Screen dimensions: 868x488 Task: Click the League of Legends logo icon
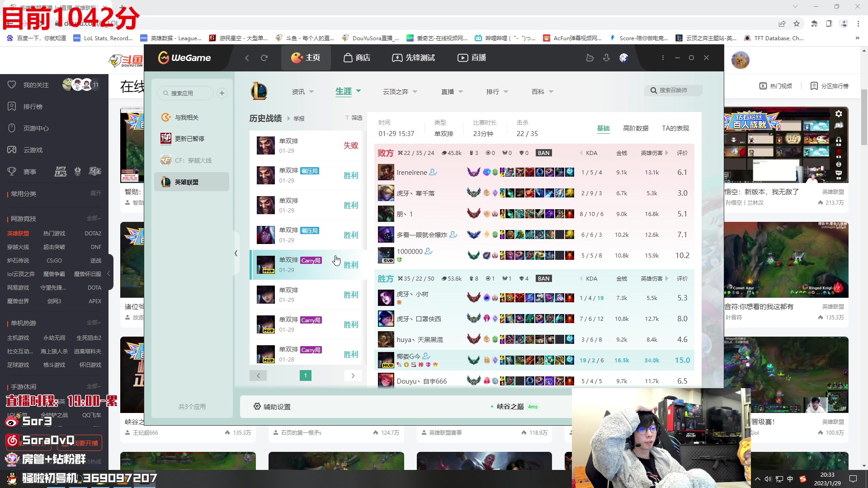259,91
